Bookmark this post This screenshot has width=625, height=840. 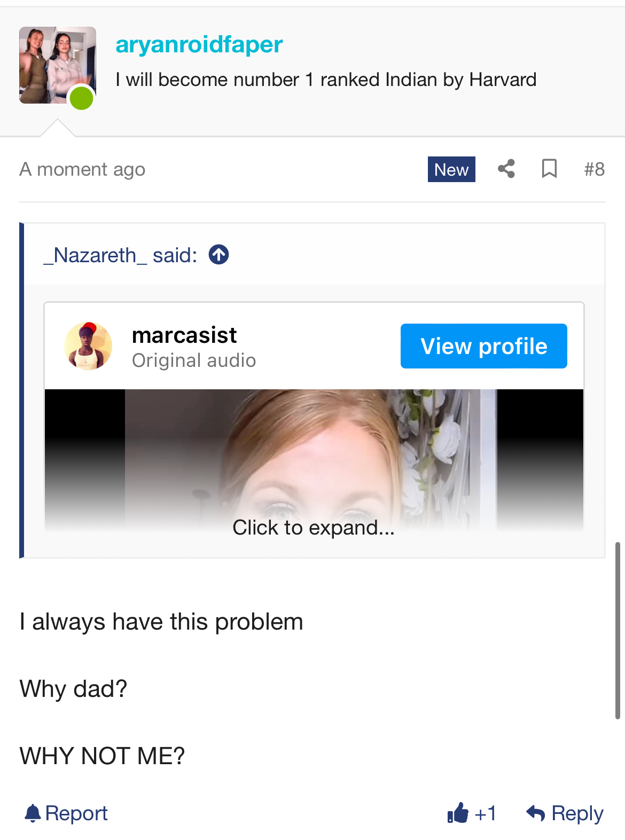549,169
